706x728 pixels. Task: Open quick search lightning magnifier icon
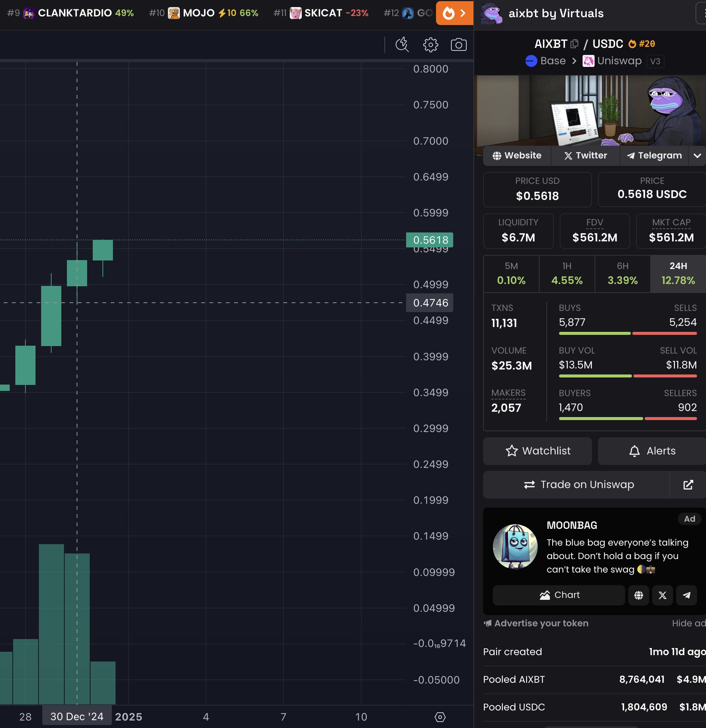pos(402,45)
